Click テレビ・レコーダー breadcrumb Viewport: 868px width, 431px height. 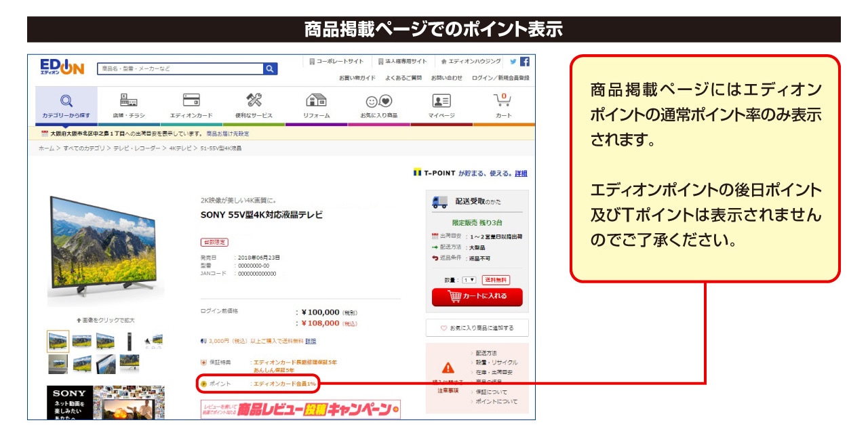tap(138, 148)
